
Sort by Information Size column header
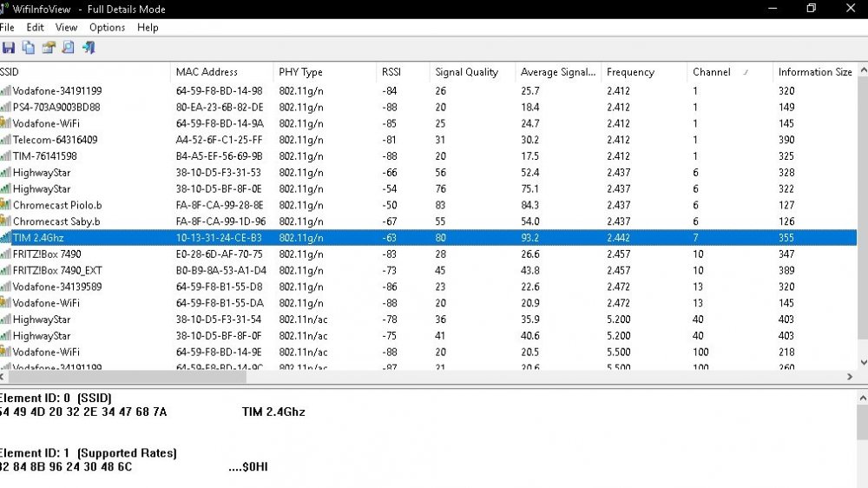click(815, 72)
